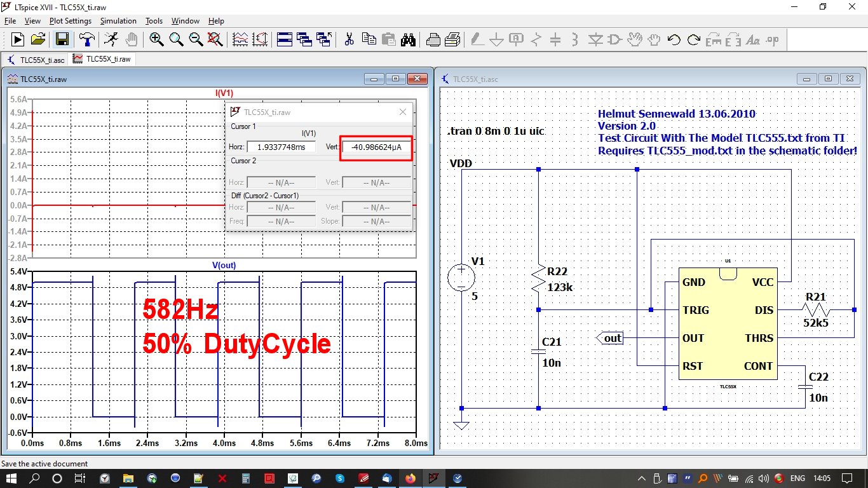Click the Cursor 1 Vert value field
This screenshot has width=868, height=488.
pos(376,147)
